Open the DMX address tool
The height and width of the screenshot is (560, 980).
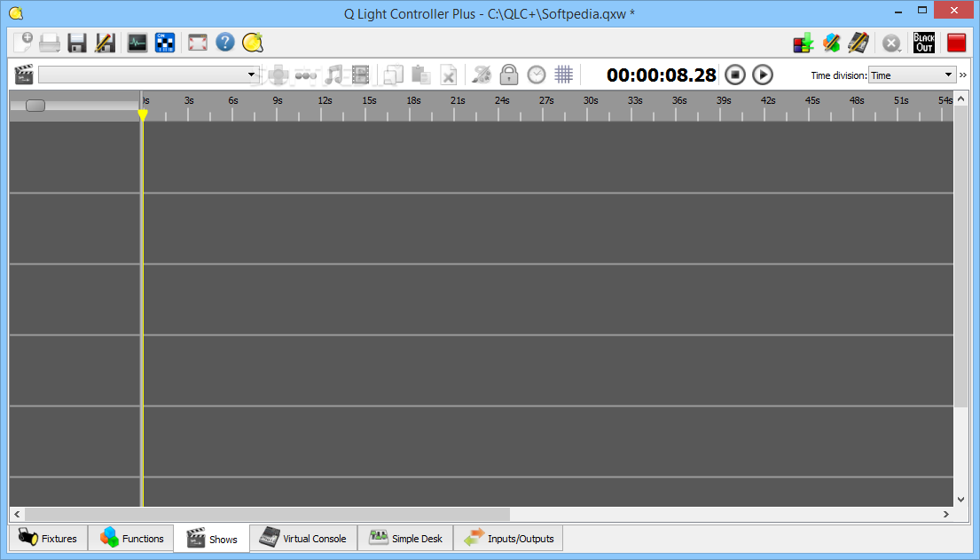[165, 43]
